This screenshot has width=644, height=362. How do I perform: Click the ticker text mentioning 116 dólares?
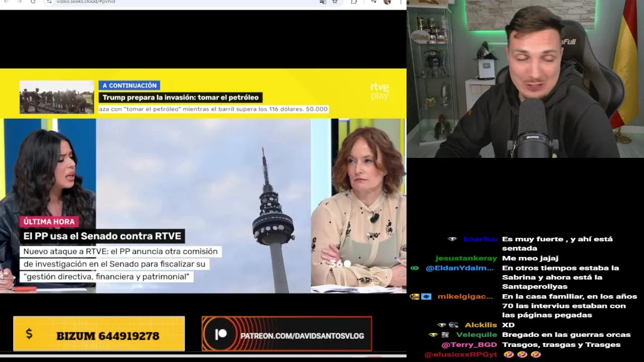pyautogui.click(x=213, y=109)
